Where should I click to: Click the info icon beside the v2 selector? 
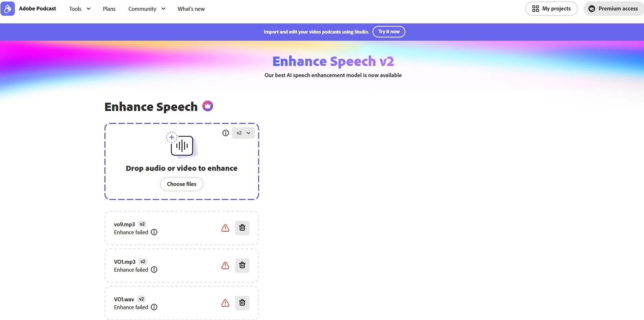(226, 133)
